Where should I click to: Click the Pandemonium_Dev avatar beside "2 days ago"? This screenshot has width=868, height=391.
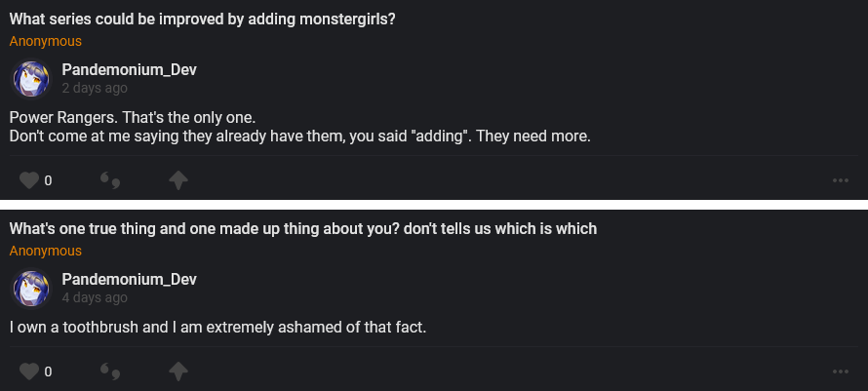pos(30,79)
